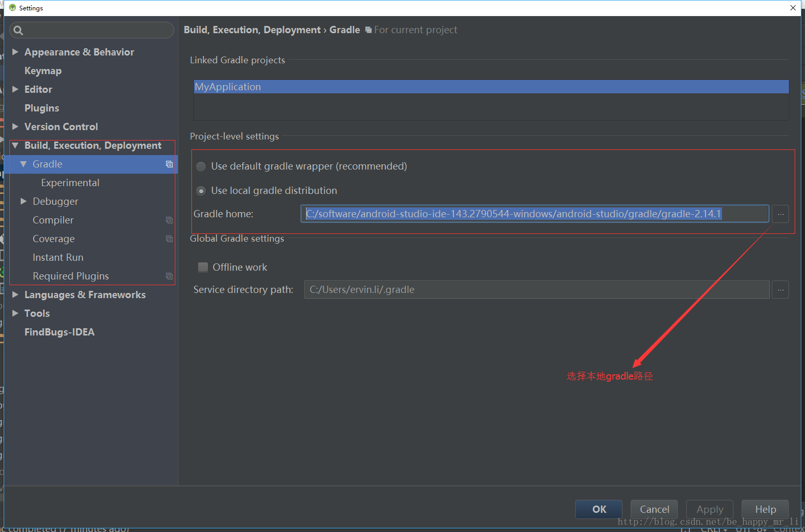Click the project-level icon beside Coverage row
The image size is (805, 532).
pyautogui.click(x=169, y=239)
